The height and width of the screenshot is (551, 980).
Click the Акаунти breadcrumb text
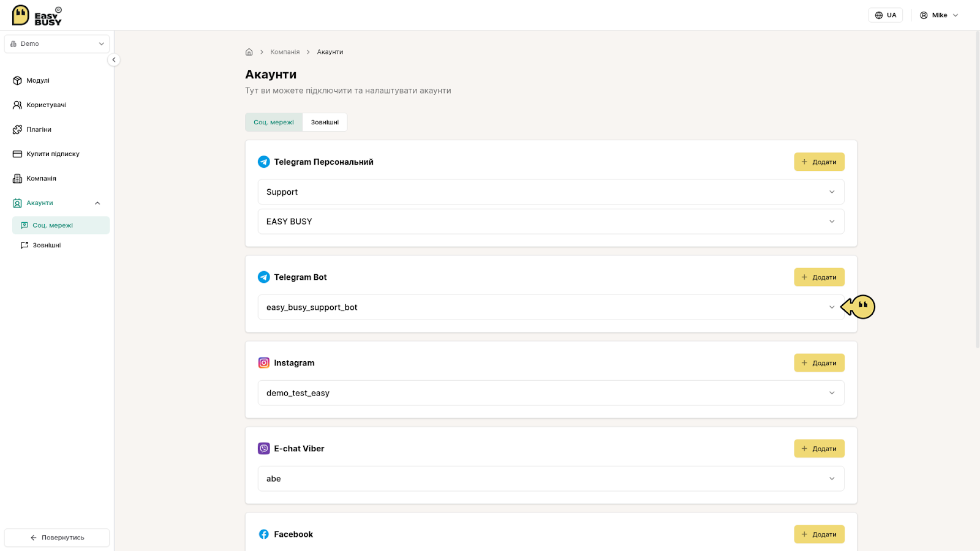[330, 52]
